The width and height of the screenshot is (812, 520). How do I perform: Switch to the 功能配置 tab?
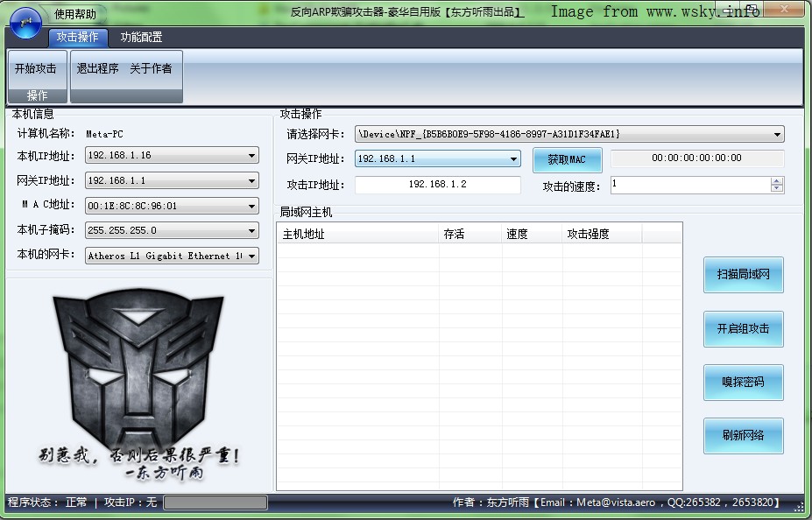(141, 37)
